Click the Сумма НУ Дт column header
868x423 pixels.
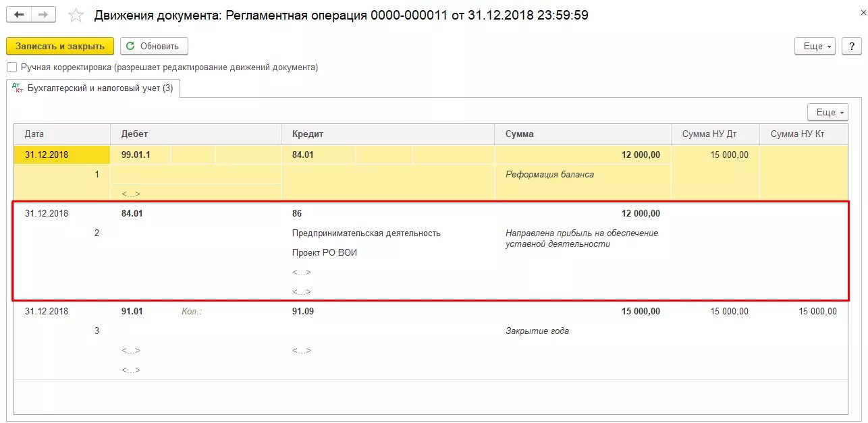click(715, 134)
